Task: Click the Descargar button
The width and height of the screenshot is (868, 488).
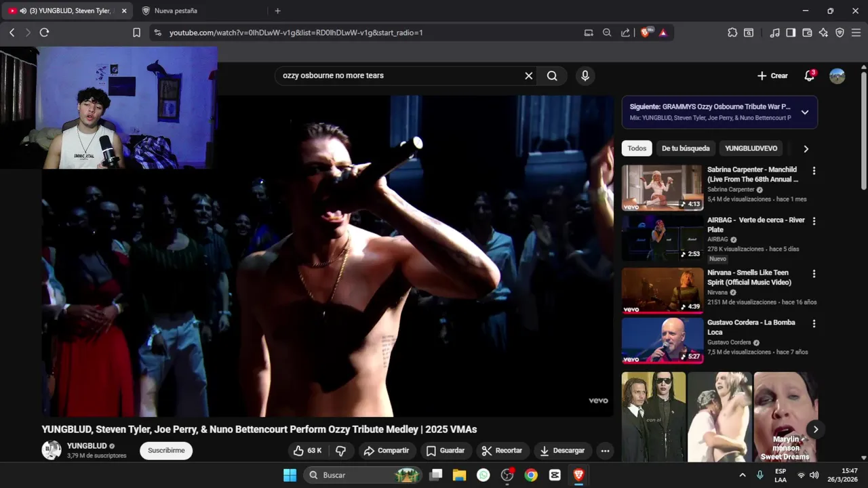Action: click(x=562, y=451)
